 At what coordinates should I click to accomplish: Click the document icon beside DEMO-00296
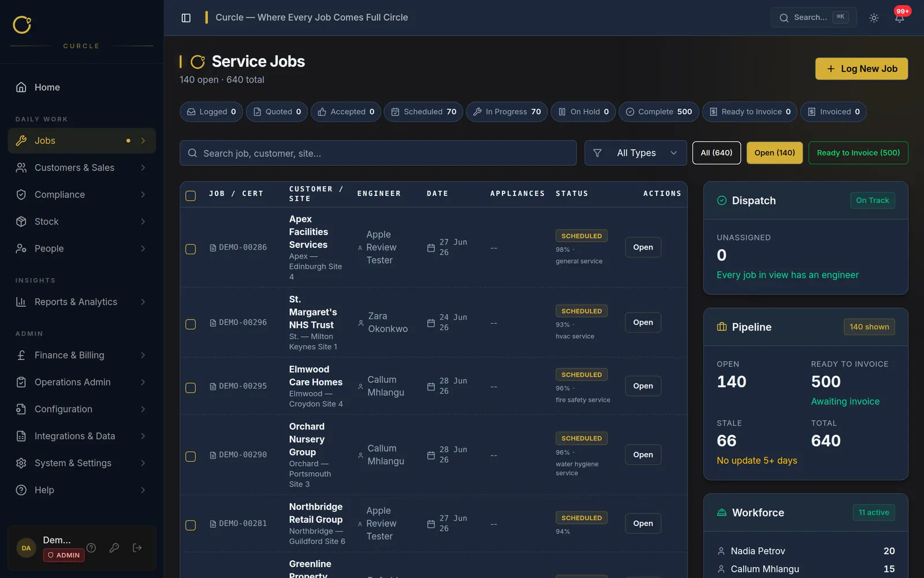(x=213, y=323)
